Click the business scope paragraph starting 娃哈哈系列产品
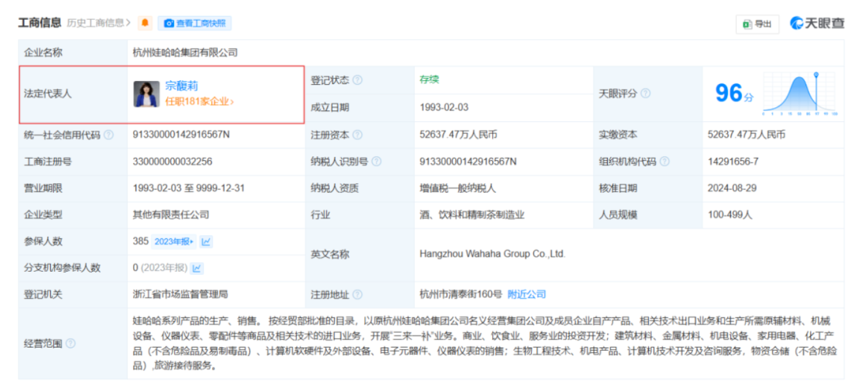The height and width of the screenshot is (390, 868). 485,343
